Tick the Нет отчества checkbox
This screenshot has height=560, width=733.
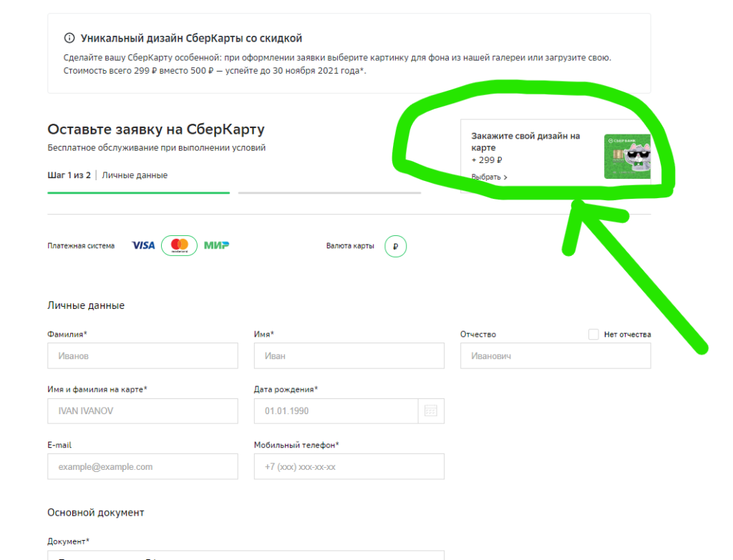[593, 335]
